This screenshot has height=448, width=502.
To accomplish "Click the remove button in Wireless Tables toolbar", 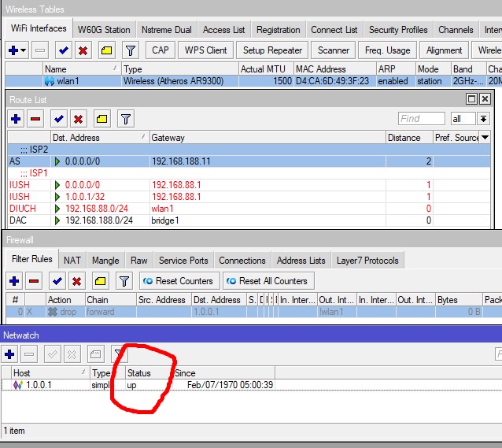I will click(40, 50).
